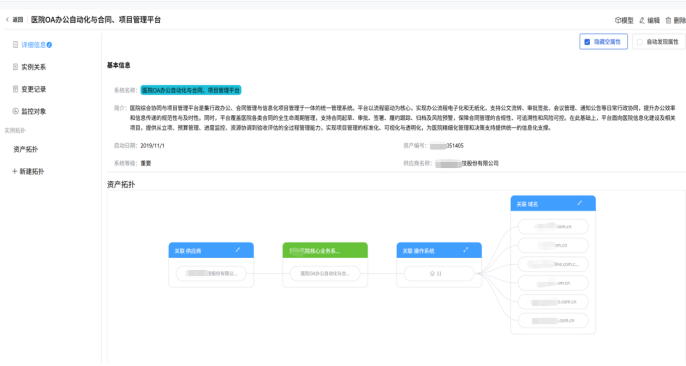
Task: Select the supplier node in 关联 供应商 card
Action: coord(211,273)
